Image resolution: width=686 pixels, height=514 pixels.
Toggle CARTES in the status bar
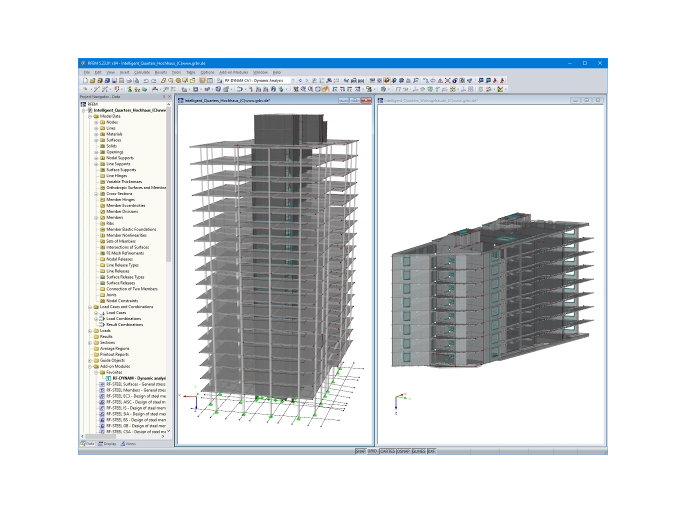pyautogui.click(x=387, y=451)
